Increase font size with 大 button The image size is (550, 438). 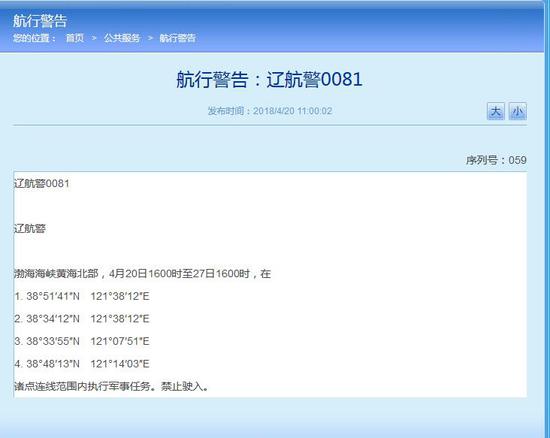(x=496, y=112)
